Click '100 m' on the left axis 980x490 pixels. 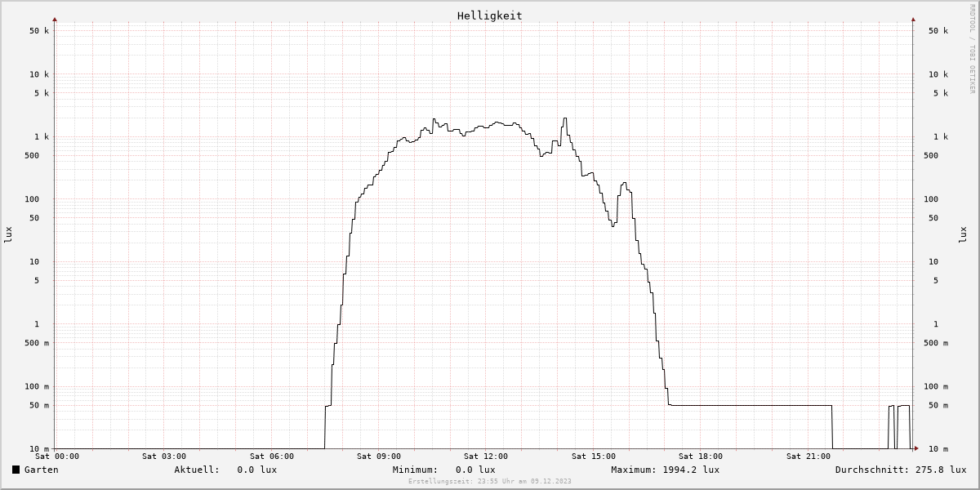pos(36,387)
